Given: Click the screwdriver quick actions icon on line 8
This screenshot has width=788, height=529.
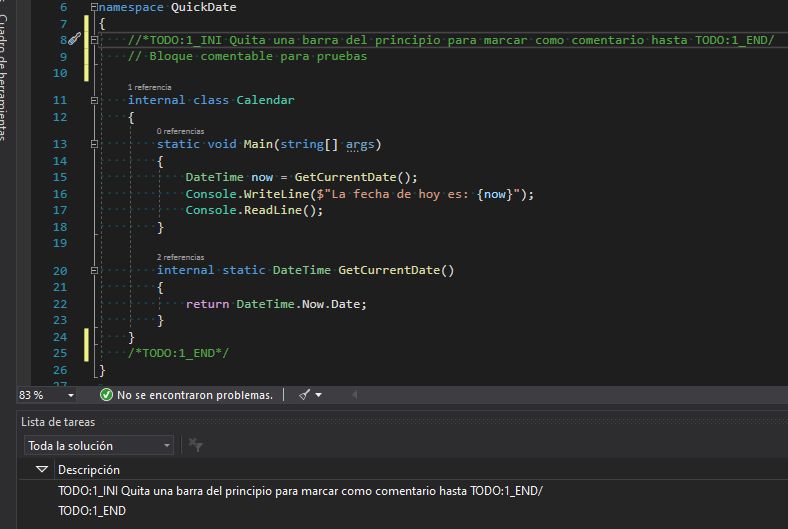Looking at the screenshot, I should [74, 39].
